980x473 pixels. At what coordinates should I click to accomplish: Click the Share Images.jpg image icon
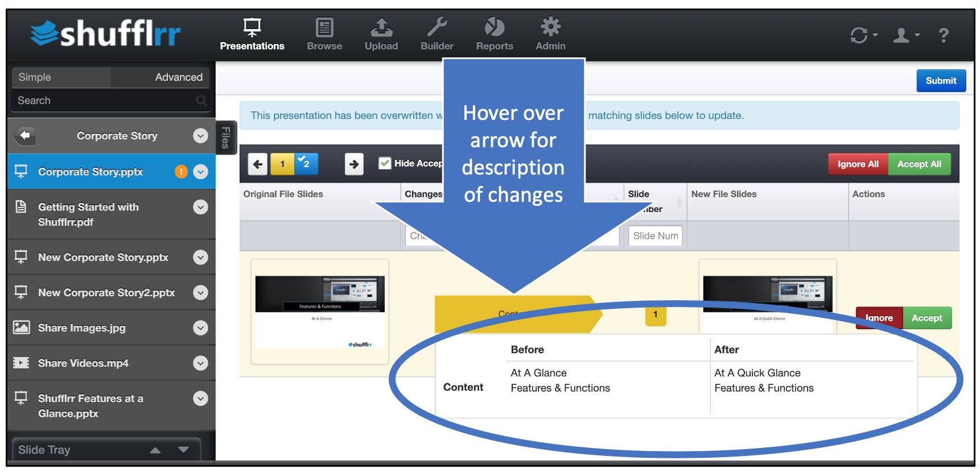coord(21,327)
